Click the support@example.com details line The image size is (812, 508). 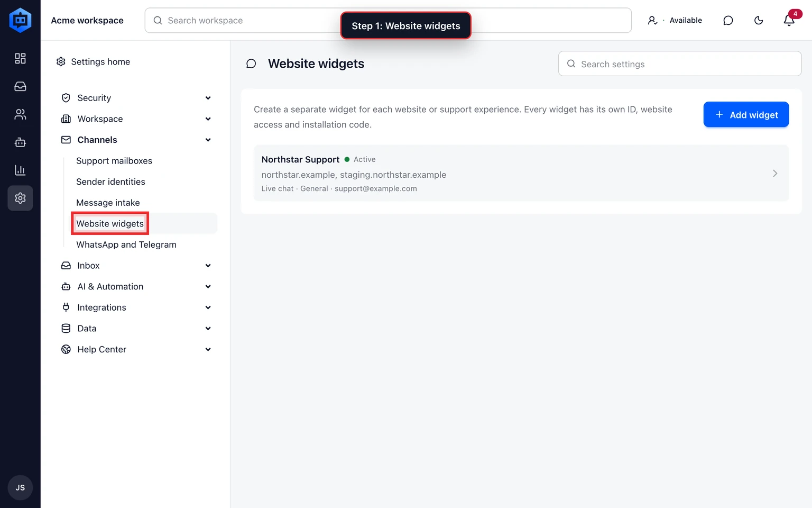click(x=339, y=188)
